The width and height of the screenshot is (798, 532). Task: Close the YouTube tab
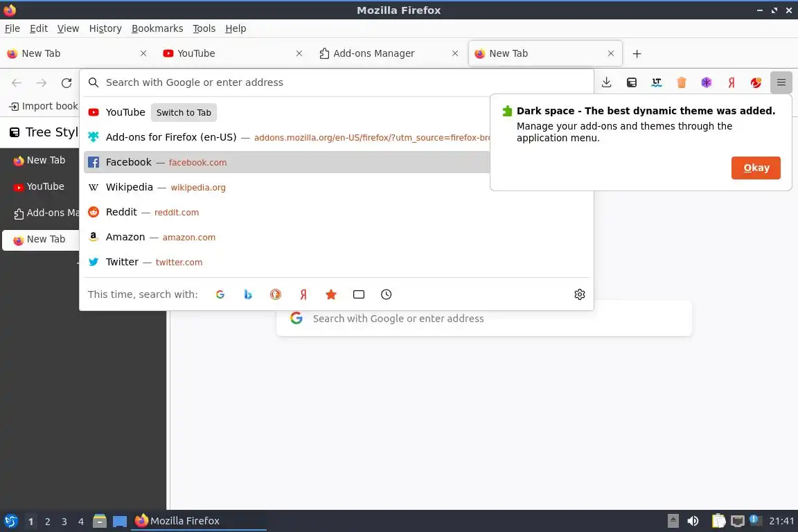coord(299,53)
